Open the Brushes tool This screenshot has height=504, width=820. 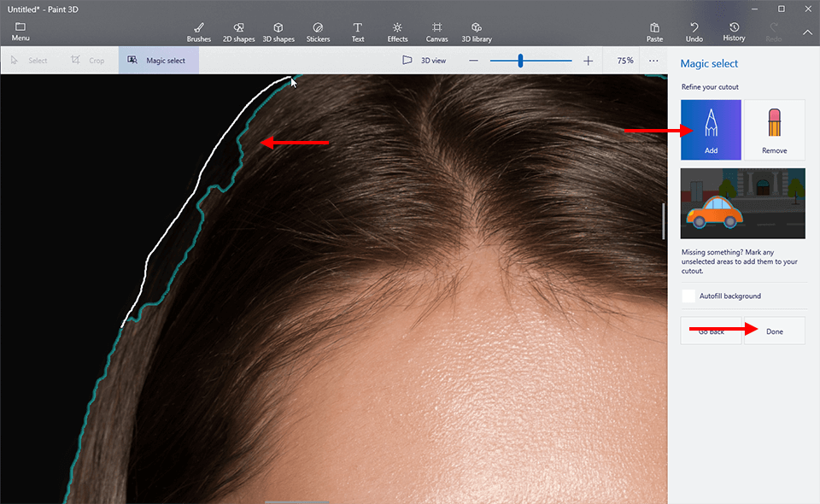[x=198, y=32]
